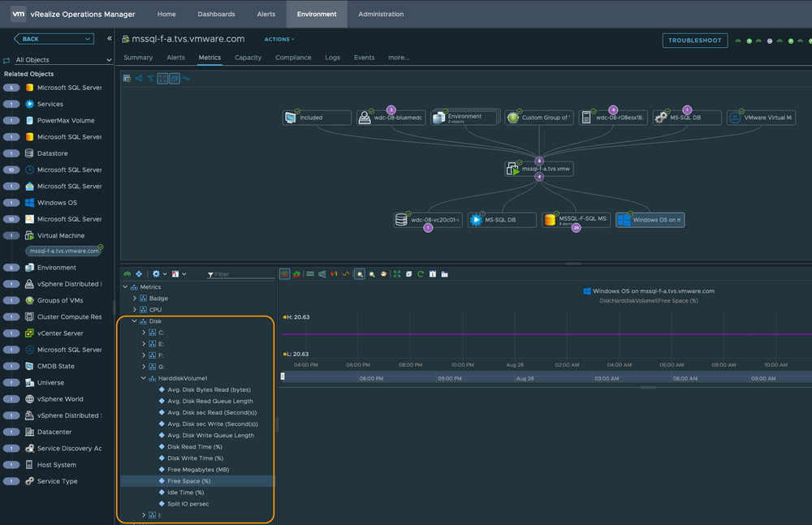Click PowerMax Volume in Related Objects
This screenshot has width=812, height=525.
pos(66,121)
